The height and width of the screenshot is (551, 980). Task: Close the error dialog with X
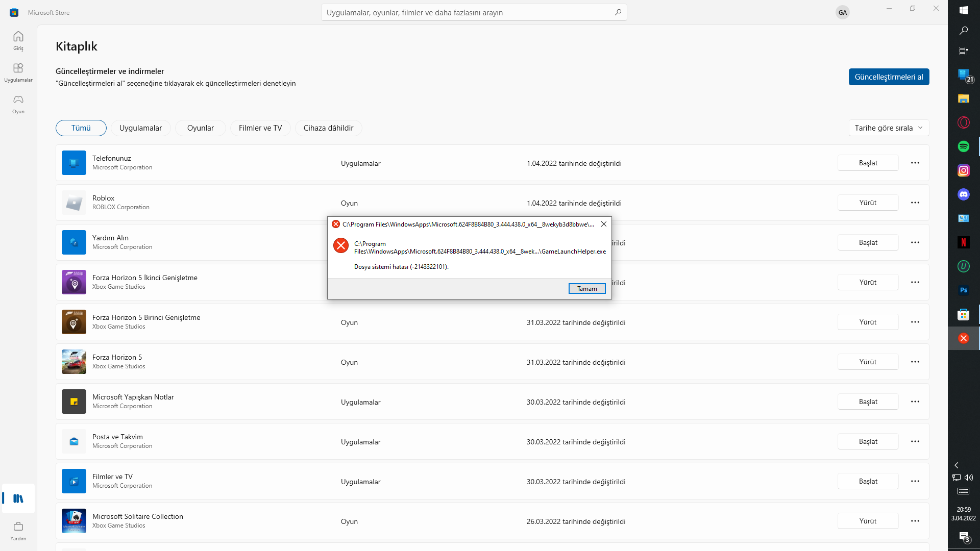pos(604,224)
